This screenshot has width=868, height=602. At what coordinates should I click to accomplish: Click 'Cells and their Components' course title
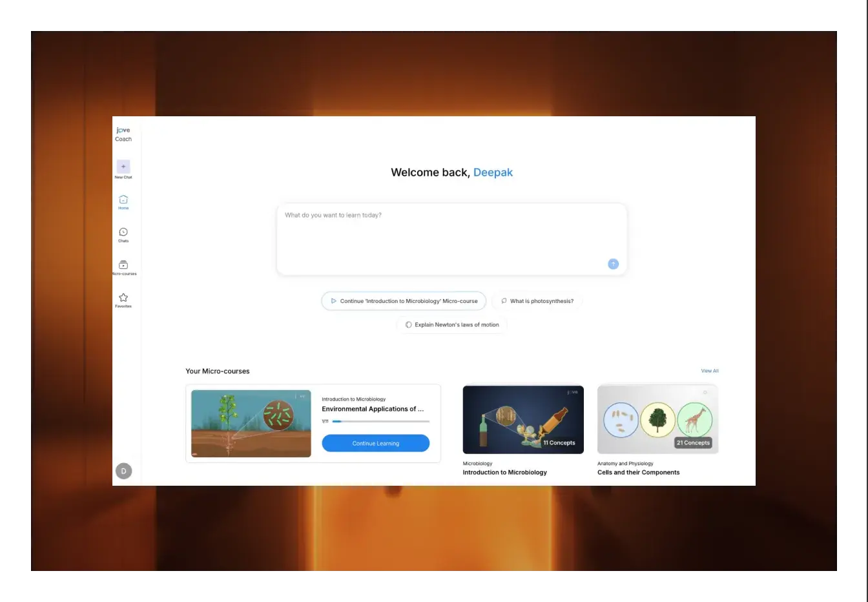tap(639, 472)
